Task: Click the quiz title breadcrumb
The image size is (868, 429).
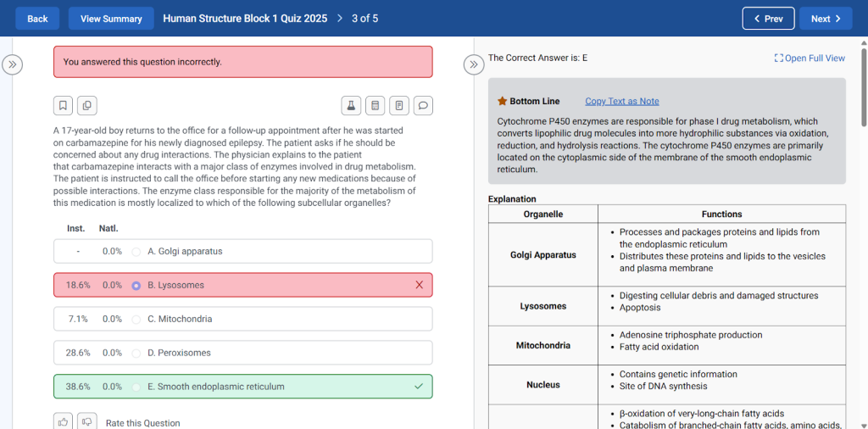Action: 244,19
